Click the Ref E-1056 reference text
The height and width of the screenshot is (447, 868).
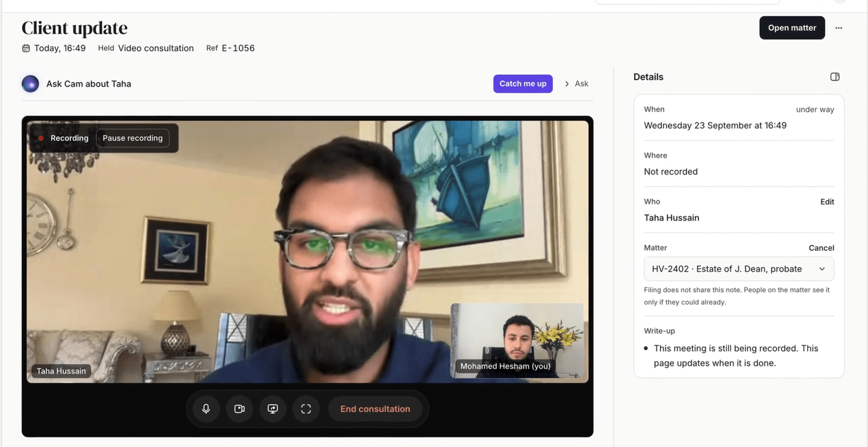230,48
